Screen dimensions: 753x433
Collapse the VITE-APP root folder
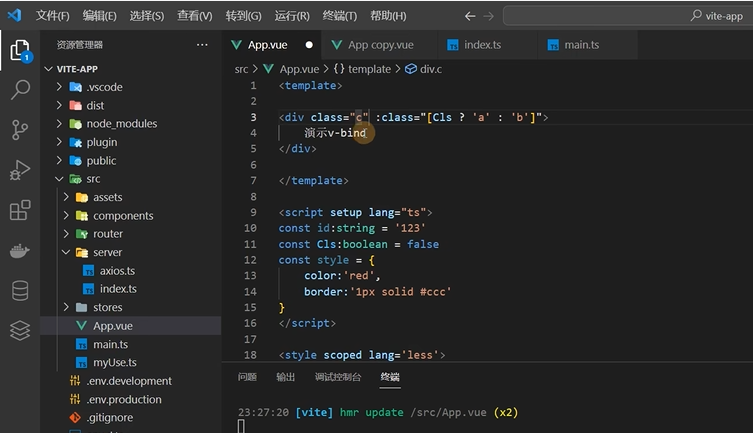[x=49, y=69]
